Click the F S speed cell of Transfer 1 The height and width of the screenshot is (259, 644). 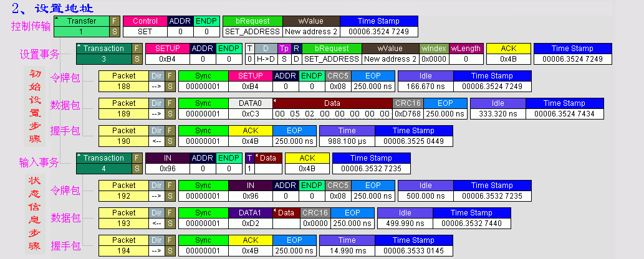pyautogui.click(x=113, y=26)
